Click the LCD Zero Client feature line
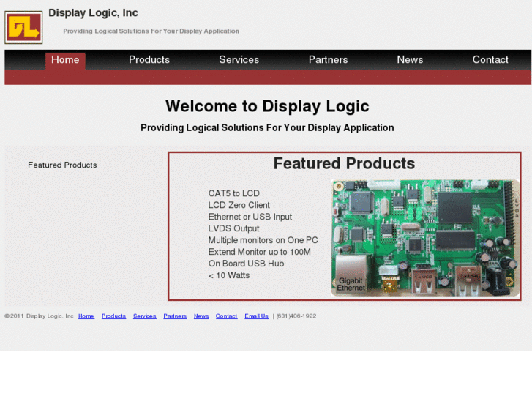This screenshot has height=399, width=532. pyautogui.click(x=239, y=205)
